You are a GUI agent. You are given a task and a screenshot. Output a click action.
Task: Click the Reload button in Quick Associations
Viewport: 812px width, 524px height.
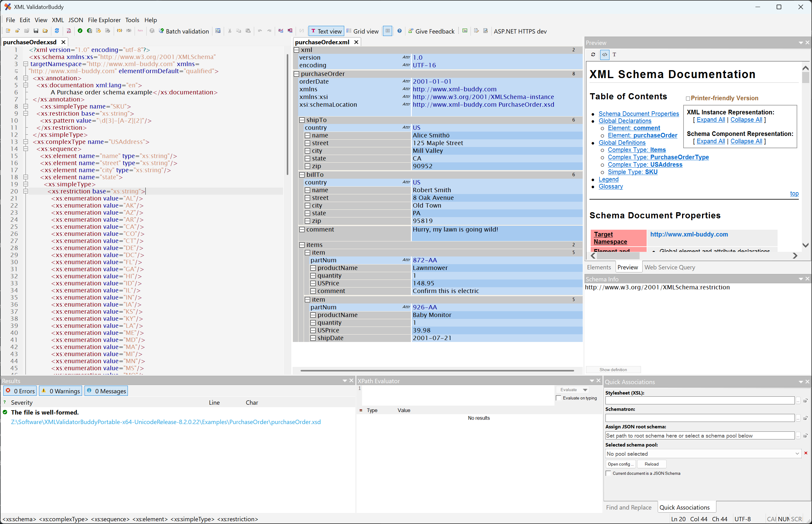click(x=651, y=464)
